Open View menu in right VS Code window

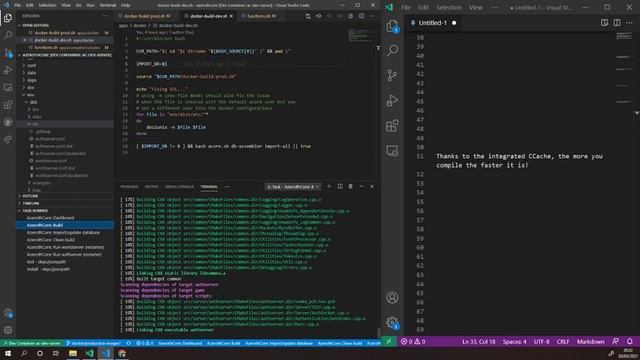point(476,7)
